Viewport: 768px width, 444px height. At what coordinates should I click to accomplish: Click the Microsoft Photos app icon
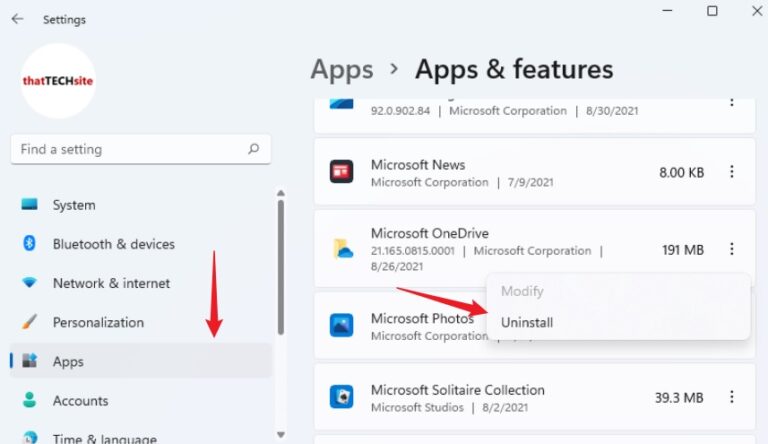pos(341,325)
